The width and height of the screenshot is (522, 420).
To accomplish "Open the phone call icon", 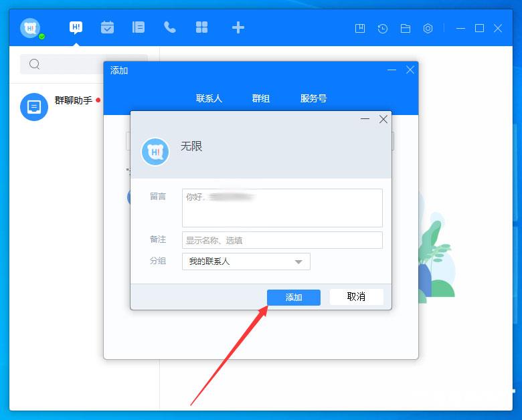I will [170, 27].
